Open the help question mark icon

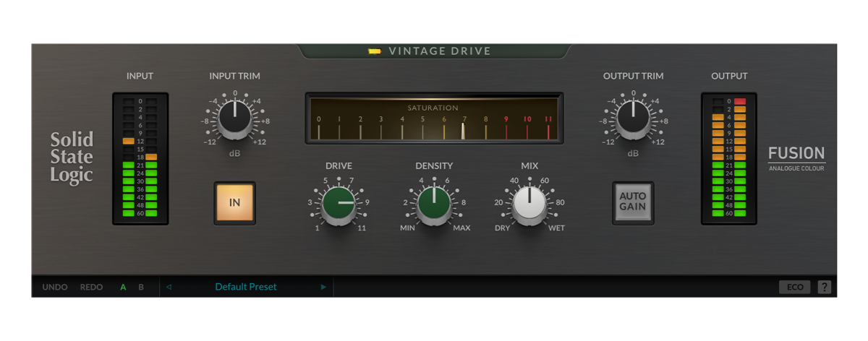pyautogui.click(x=825, y=287)
